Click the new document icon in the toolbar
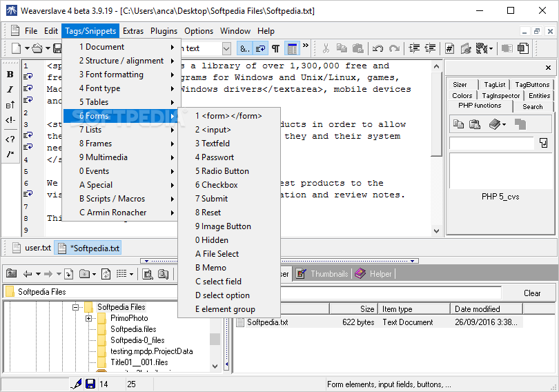559x392 pixels. tap(16, 48)
